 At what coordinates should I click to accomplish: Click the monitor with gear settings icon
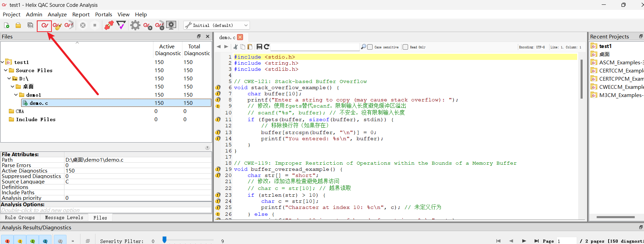(x=171, y=25)
